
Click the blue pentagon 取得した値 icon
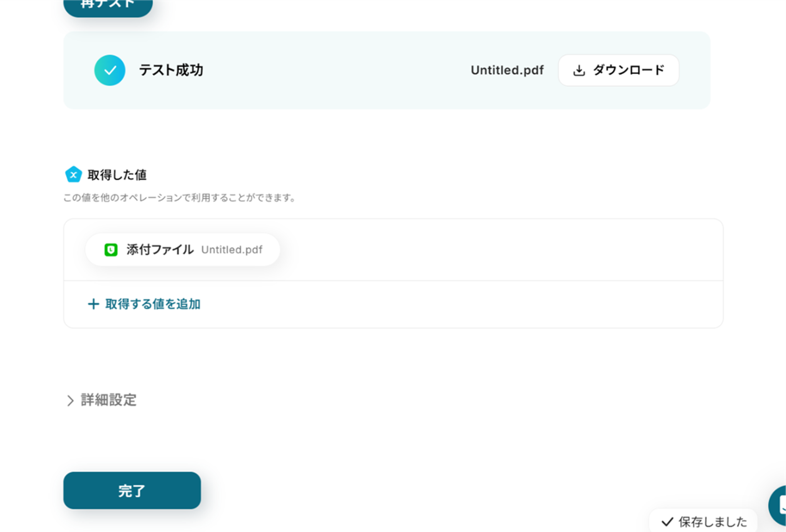click(73, 175)
